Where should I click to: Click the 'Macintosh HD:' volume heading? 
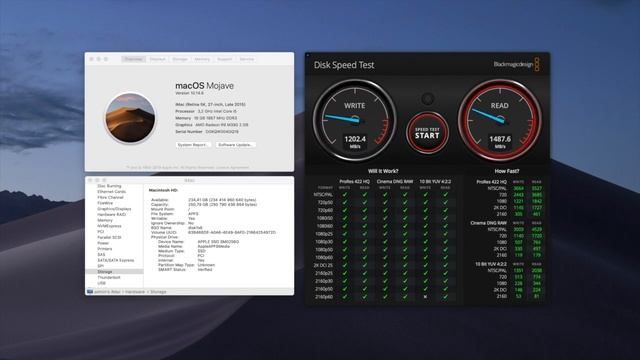pyautogui.click(x=163, y=190)
